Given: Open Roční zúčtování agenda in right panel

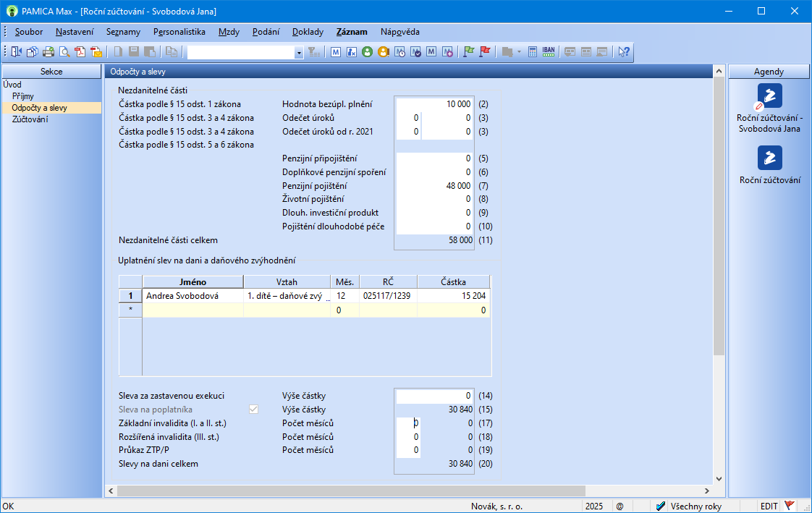Looking at the screenshot, I should click(x=769, y=166).
